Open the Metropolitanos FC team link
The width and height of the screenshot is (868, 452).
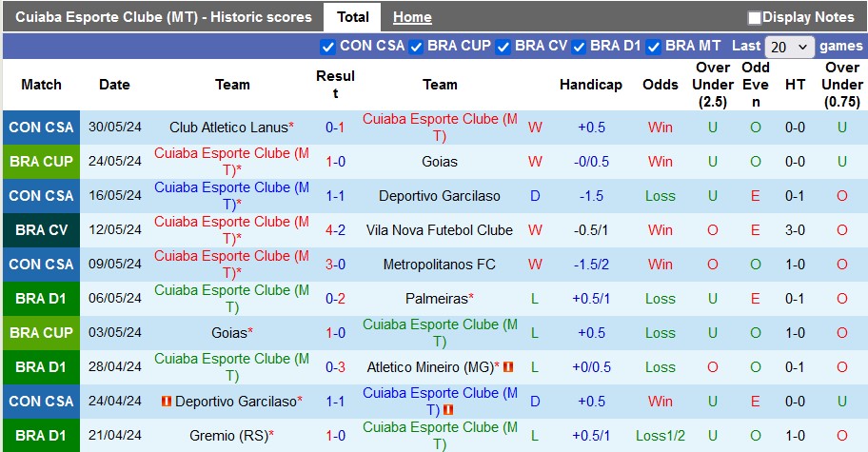(439, 265)
